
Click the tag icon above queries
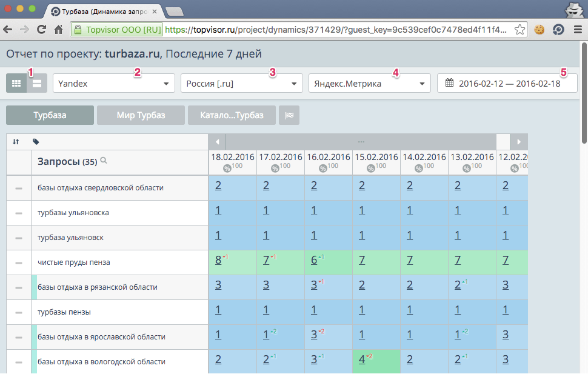tap(36, 142)
